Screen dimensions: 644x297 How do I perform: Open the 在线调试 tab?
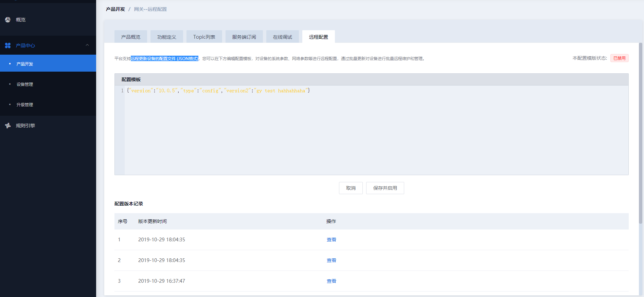(283, 37)
